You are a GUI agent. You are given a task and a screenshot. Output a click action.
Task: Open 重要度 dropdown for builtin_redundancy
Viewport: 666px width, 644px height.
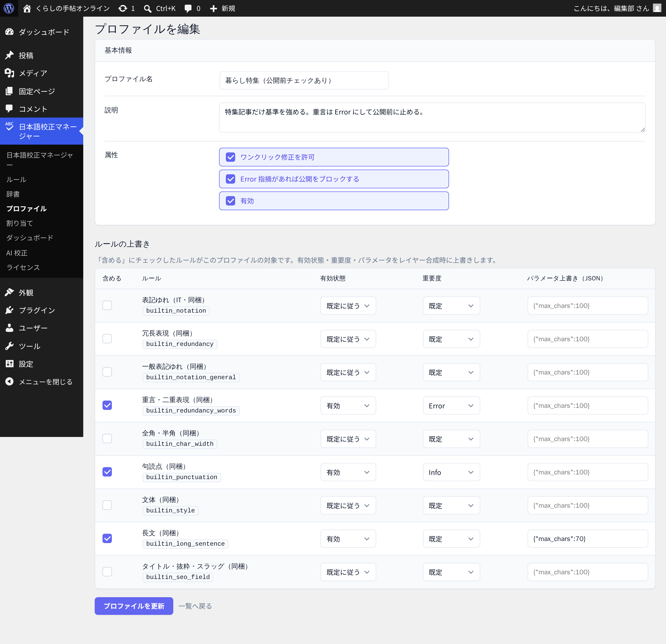pos(451,339)
